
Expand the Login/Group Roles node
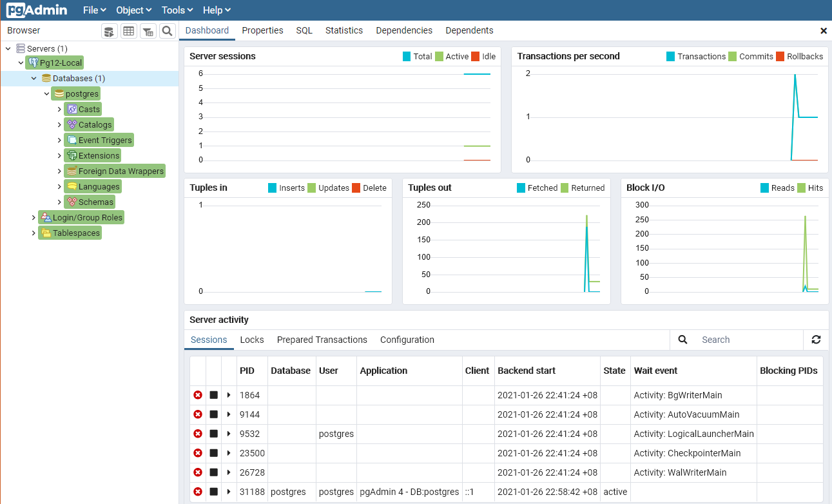(34, 217)
